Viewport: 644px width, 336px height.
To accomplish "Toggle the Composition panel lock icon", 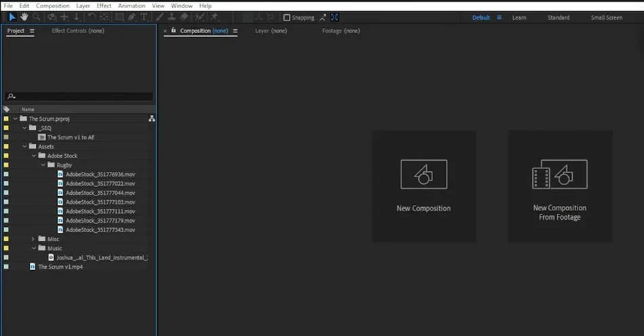I will click(174, 31).
